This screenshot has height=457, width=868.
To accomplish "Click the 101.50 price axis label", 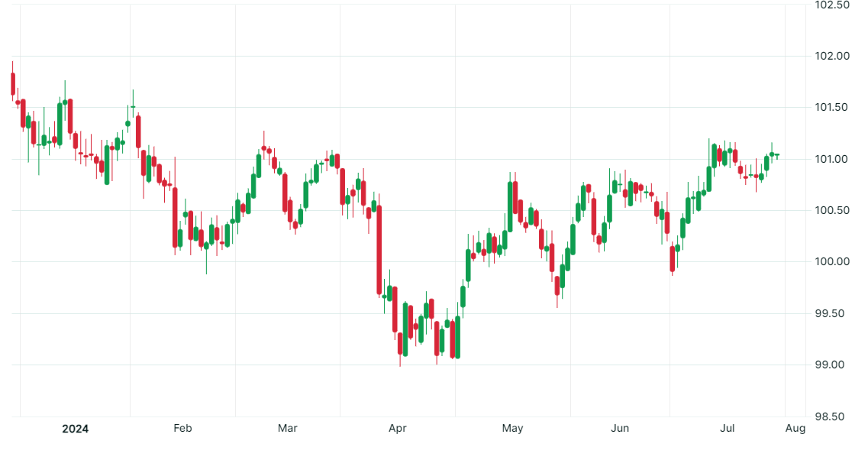I will pyautogui.click(x=832, y=108).
